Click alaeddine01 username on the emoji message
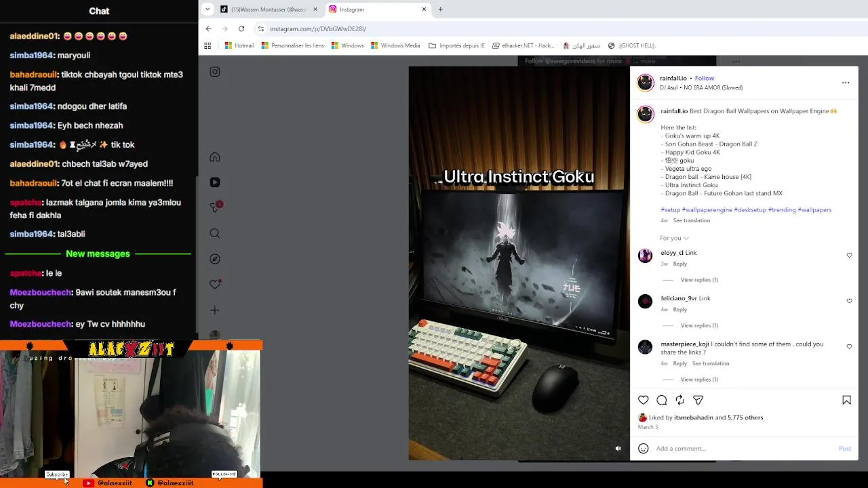The width and height of the screenshot is (868, 488). coord(35,36)
